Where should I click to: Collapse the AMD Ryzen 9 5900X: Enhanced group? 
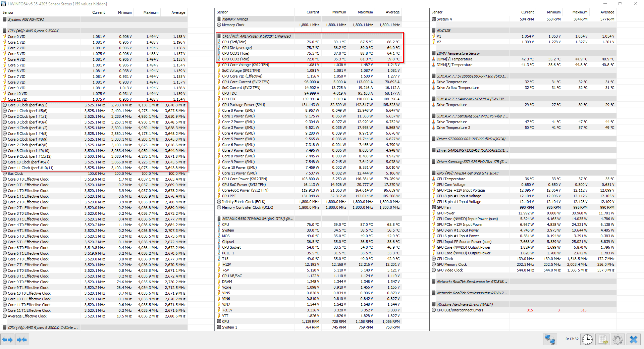[219, 36]
